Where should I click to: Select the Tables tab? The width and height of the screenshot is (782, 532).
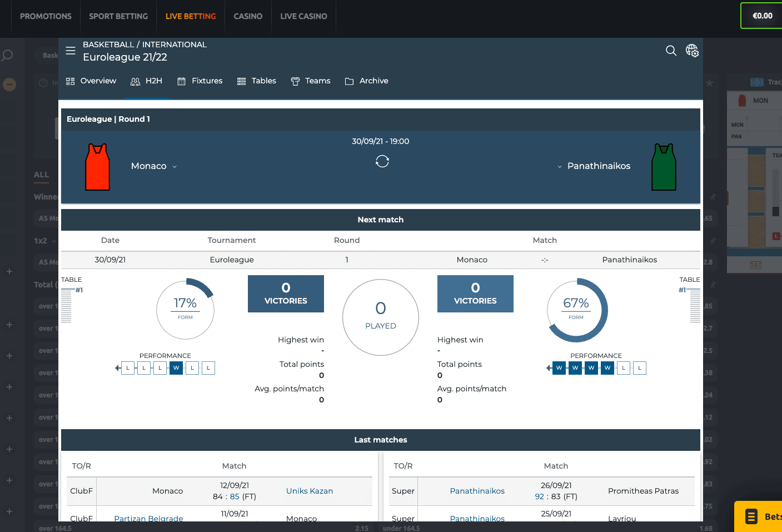coord(257,81)
